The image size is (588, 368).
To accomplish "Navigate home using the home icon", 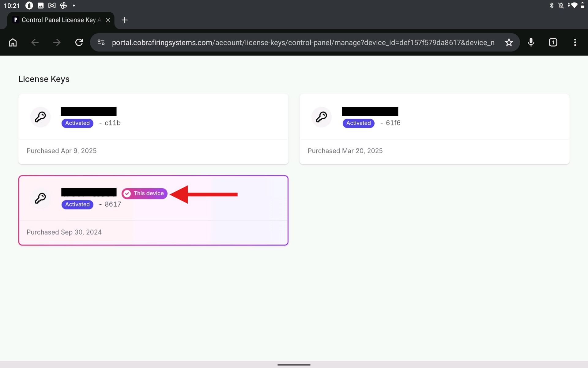I will tap(13, 42).
